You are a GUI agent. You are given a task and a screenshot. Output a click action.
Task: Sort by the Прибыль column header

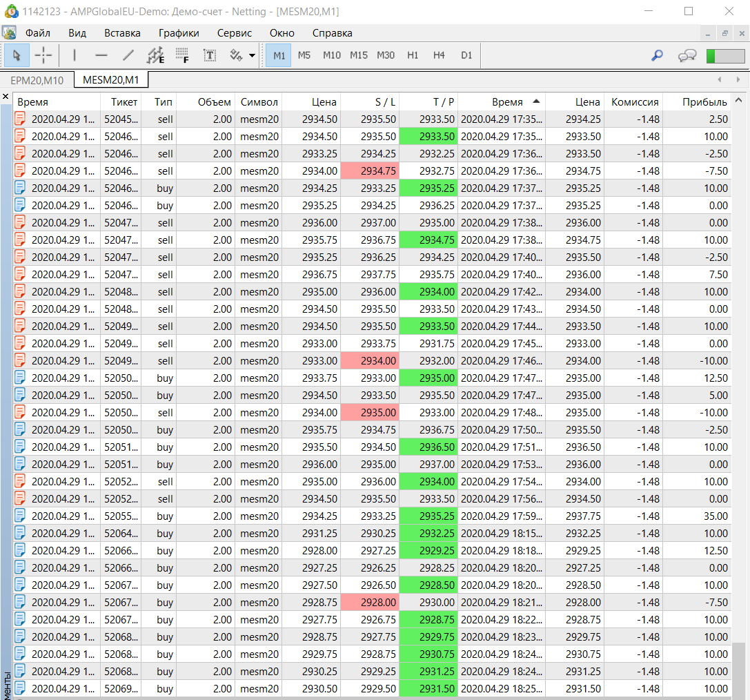704,102
